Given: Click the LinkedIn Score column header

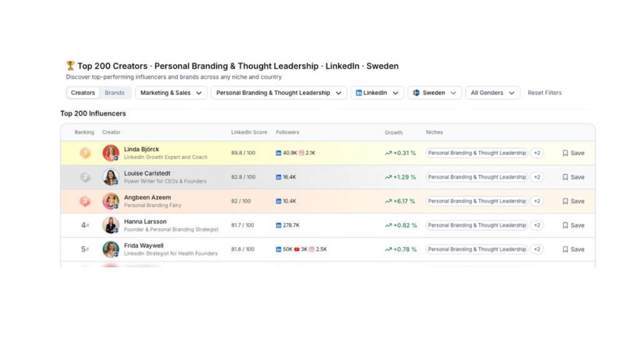Looking at the screenshot, I should tap(249, 132).
